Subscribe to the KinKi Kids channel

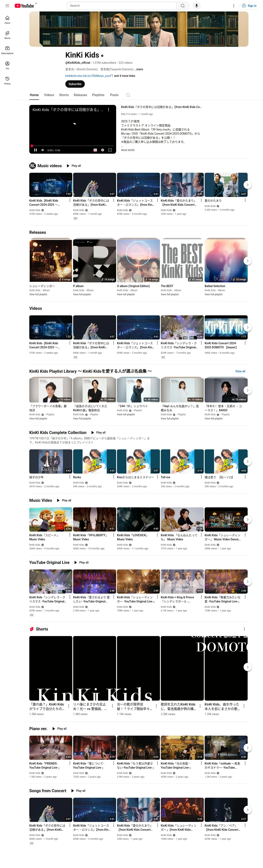pos(75,84)
